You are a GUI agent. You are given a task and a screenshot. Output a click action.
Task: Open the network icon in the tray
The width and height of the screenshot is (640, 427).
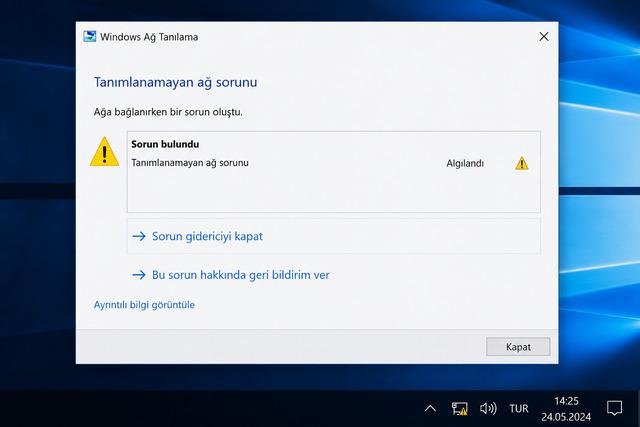(x=460, y=408)
